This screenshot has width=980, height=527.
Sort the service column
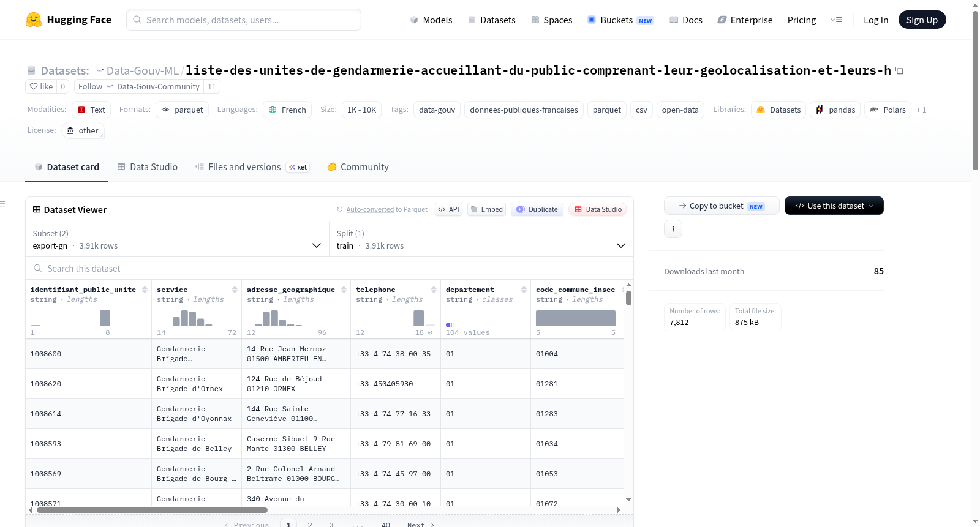(x=235, y=290)
